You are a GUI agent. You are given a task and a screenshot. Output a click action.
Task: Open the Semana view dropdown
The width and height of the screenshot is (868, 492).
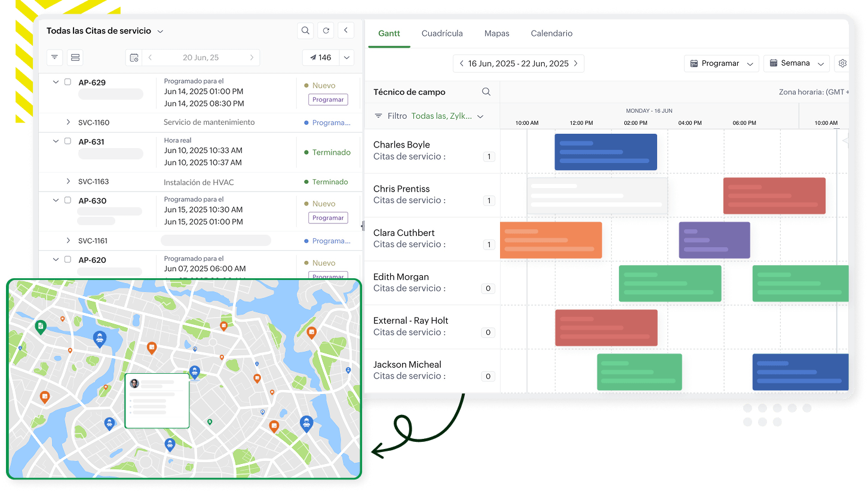[x=797, y=63]
